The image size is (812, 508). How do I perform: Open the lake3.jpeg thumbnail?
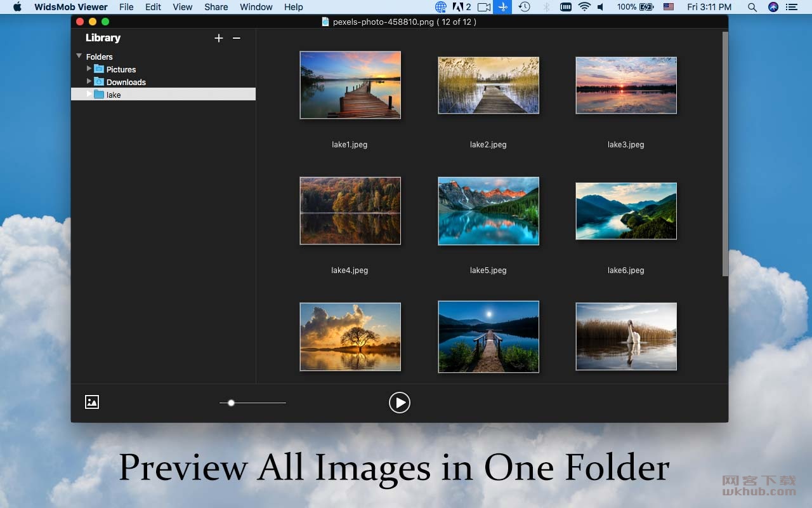pos(626,85)
